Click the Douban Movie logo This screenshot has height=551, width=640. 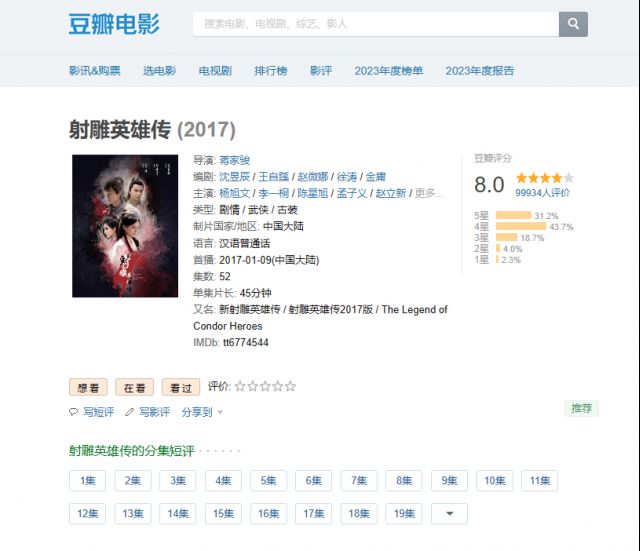click(x=114, y=24)
